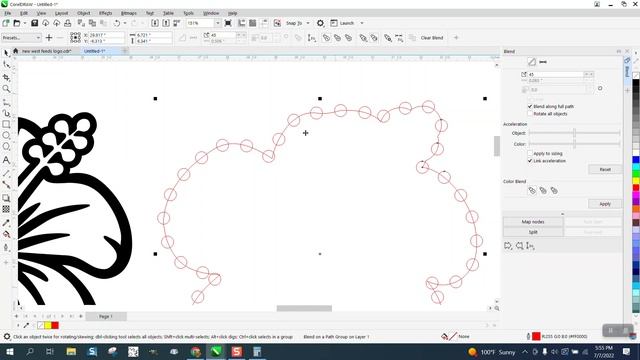640x360 pixels.
Task: Select the Transparency tool
Action: point(6,209)
